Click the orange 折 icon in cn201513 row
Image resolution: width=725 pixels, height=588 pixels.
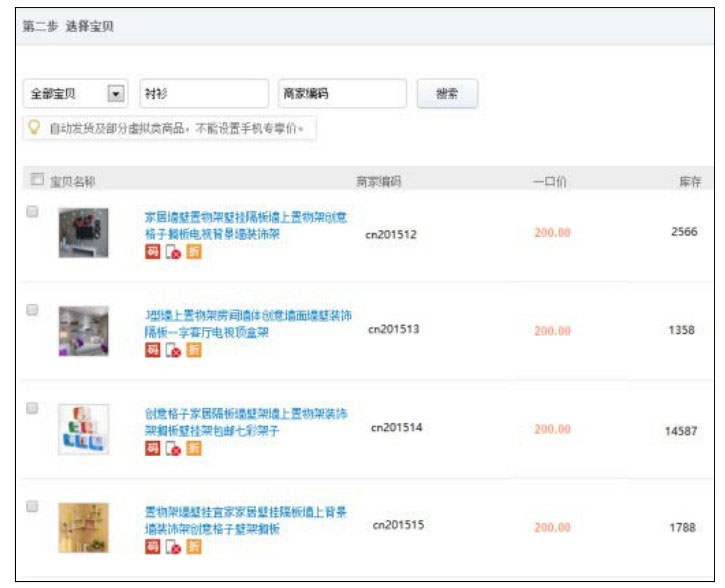194,350
